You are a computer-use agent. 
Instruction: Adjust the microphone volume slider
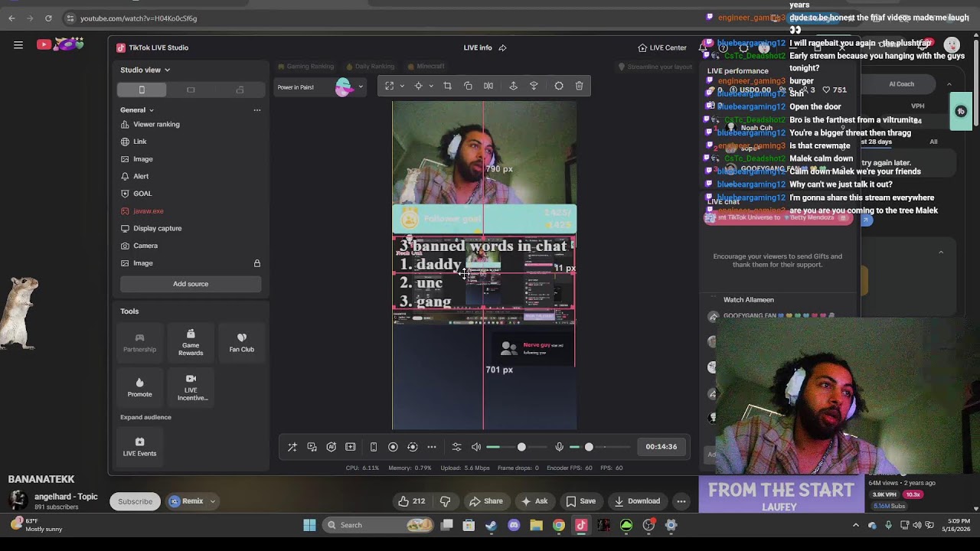[589, 447]
